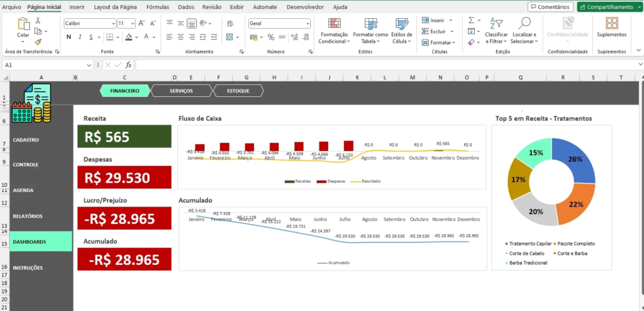Image resolution: width=644 pixels, height=311 pixels.
Task: Select the format painter brush icon
Action: [x=38, y=41]
